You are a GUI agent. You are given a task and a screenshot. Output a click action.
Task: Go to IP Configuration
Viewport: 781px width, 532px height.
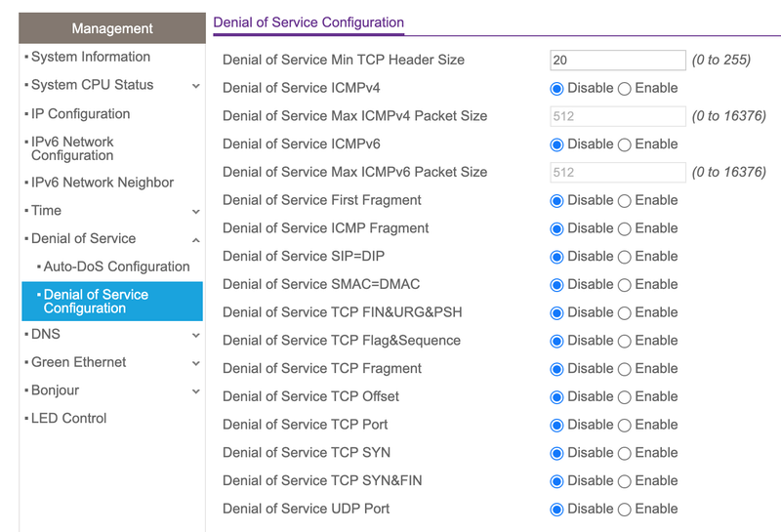[80, 114]
